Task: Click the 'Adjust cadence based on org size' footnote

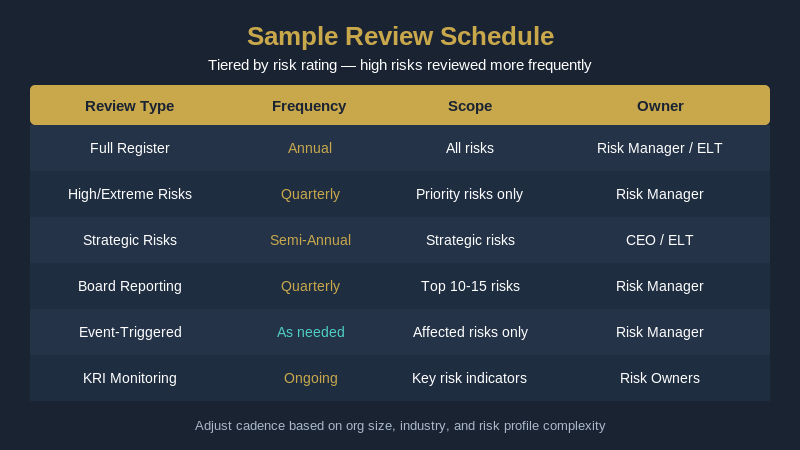Action: pyautogui.click(x=400, y=426)
